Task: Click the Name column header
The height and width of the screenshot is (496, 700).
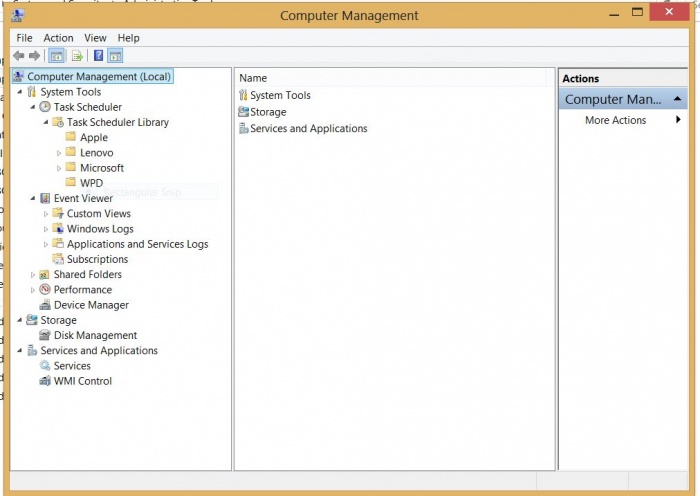Action: point(253,78)
